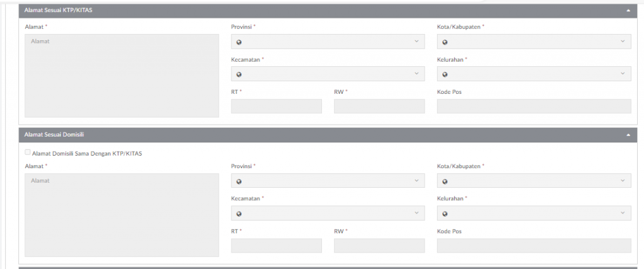Open Domisili Kelurahan dropdown chevron
Image resolution: width=644 pixels, height=269 pixels.
tap(623, 213)
